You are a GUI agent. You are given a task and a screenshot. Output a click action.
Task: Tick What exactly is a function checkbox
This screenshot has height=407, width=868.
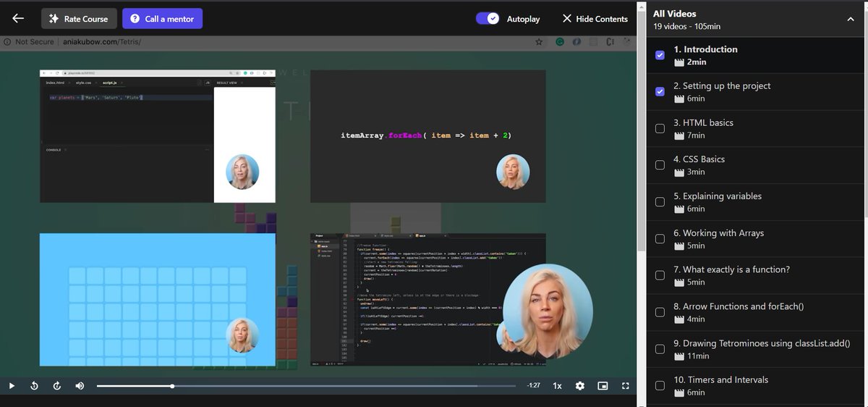660,275
